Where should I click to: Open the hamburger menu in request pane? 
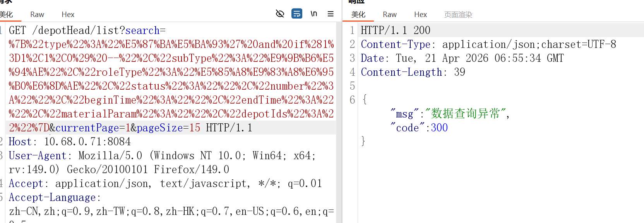point(331,14)
